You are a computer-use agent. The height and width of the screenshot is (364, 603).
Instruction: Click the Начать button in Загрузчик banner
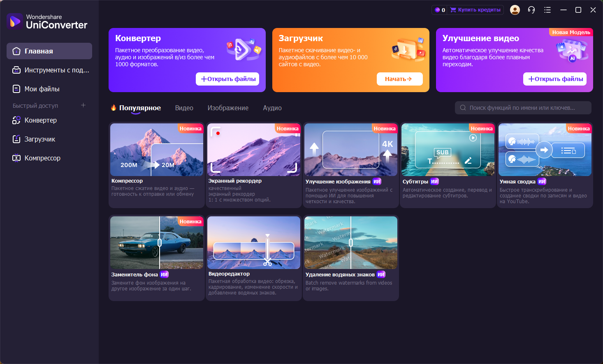pyautogui.click(x=399, y=79)
